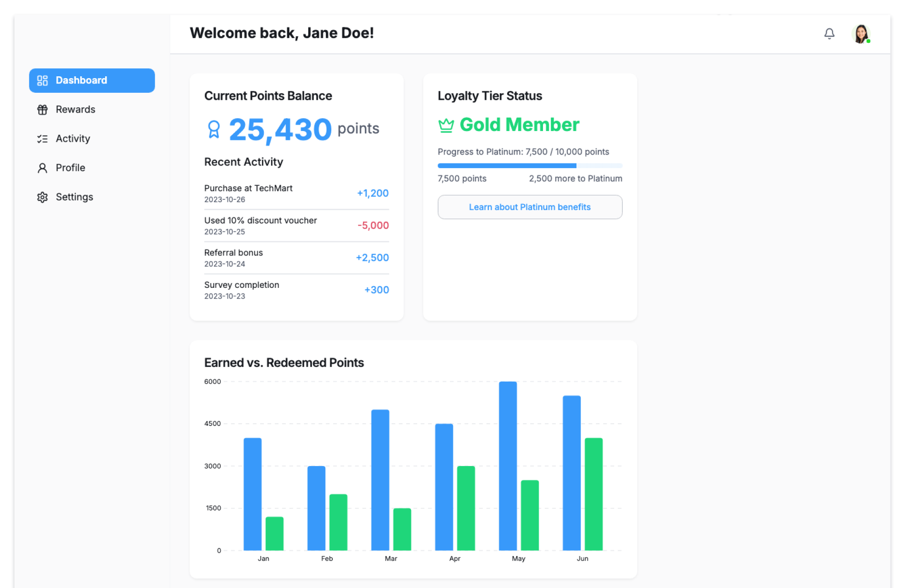This screenshot has height=588, width=905.
Task: Click the Activity checklist icon
Action: click(42, 139)
